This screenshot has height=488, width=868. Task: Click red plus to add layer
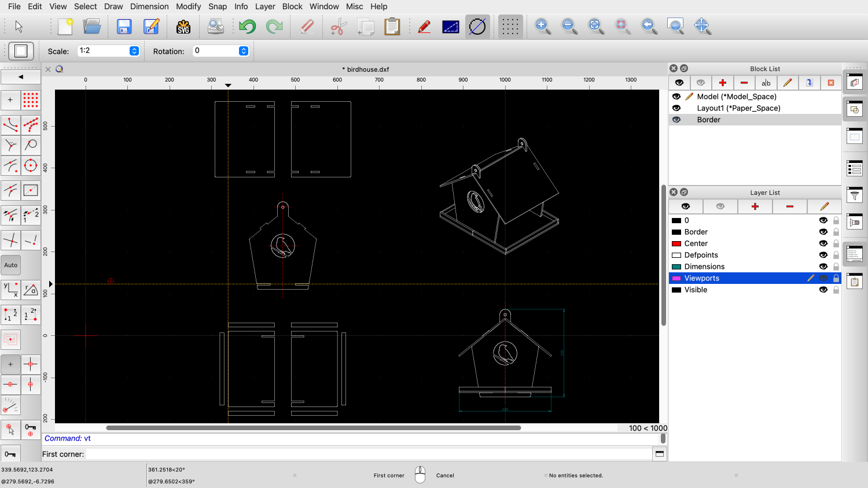[x=755, y=206]
